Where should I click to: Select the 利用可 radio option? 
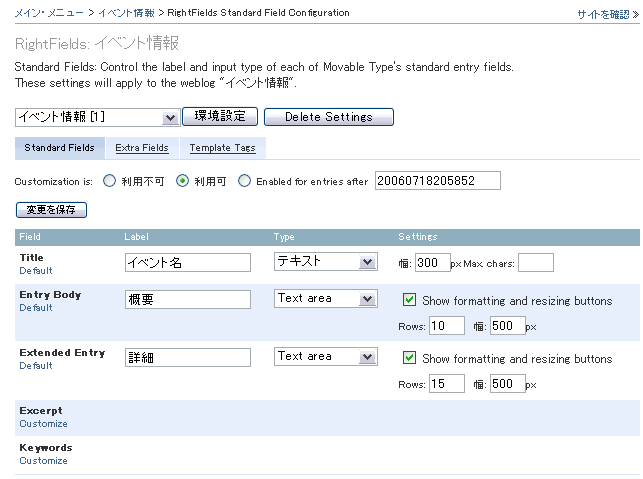pos(182,181)
